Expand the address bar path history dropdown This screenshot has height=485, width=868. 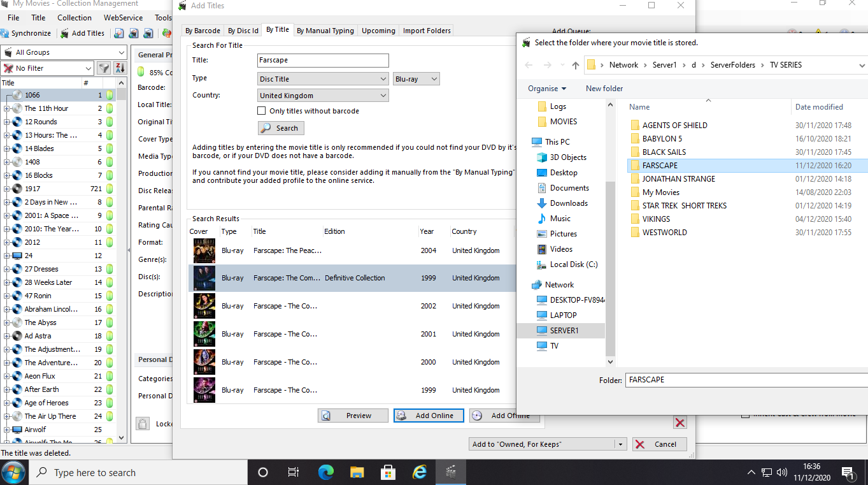pos(862,65)
